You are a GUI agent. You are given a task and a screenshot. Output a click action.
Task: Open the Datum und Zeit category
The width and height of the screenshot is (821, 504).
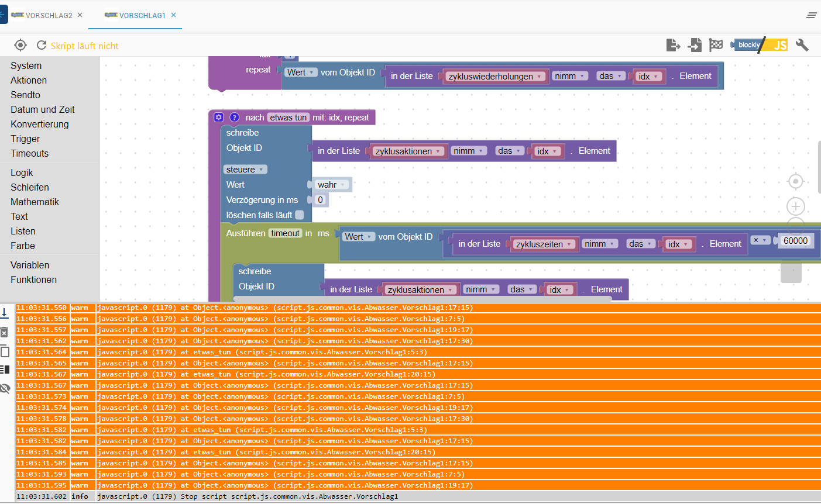43,109
